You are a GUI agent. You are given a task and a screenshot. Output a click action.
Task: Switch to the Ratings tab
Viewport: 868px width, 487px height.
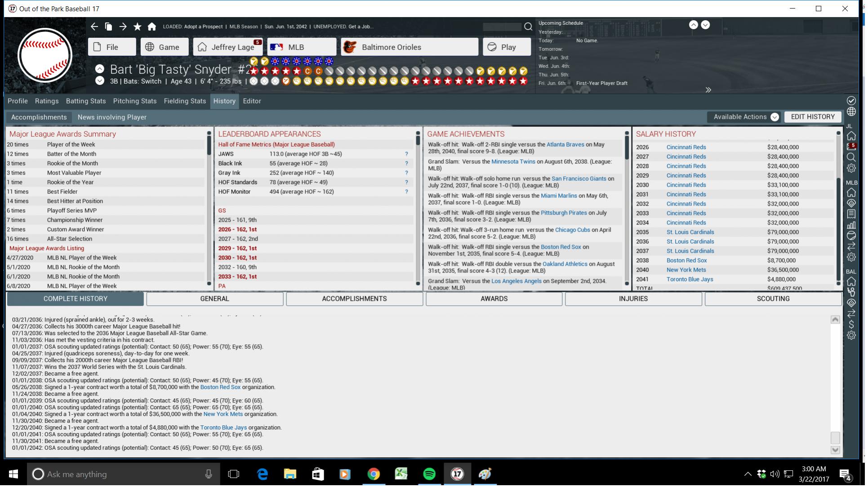coord(47,101)
